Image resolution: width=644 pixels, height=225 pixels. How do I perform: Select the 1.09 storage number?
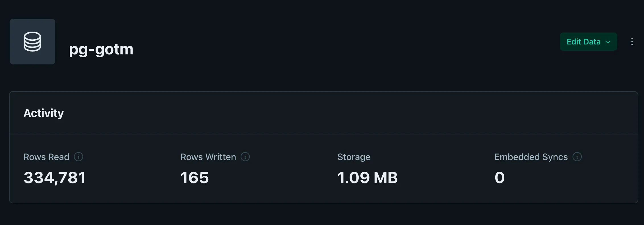point(353,178)
